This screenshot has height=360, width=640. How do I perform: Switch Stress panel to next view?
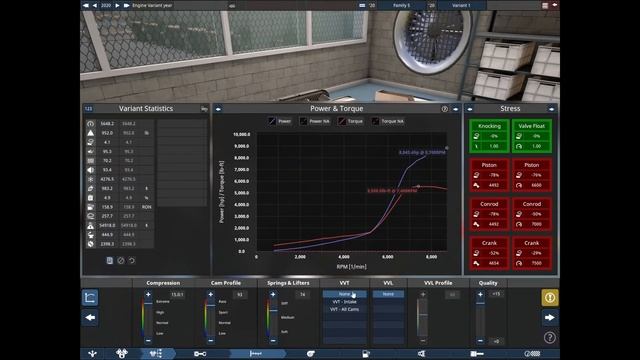pyautogui.click(x=551, y=109)
